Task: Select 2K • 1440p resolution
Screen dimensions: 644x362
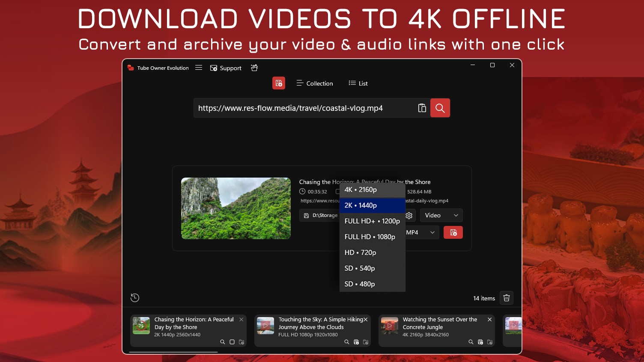Action: (x=373, y=205)
